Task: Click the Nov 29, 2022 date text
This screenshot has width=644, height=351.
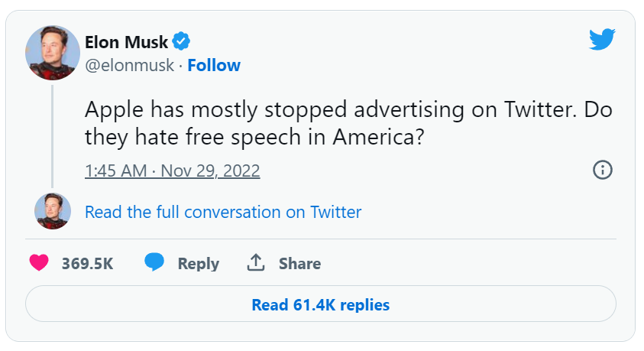Action: [x=213, y=170]
